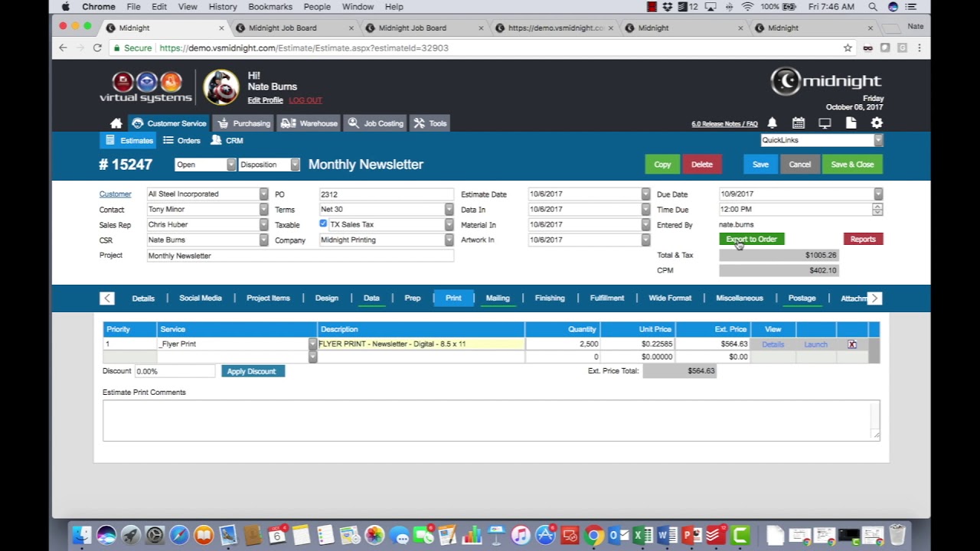Screen dimensions: 980x551
Task: Open the Sales Rep dropdown
Action: pos(263,225)
